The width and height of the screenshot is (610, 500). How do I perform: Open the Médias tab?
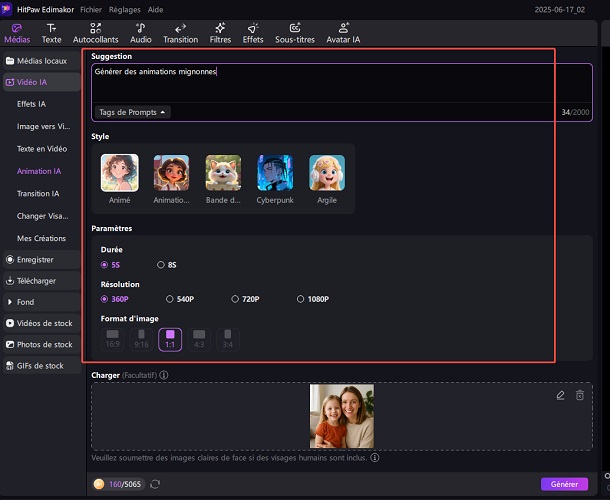click(17, 33)
